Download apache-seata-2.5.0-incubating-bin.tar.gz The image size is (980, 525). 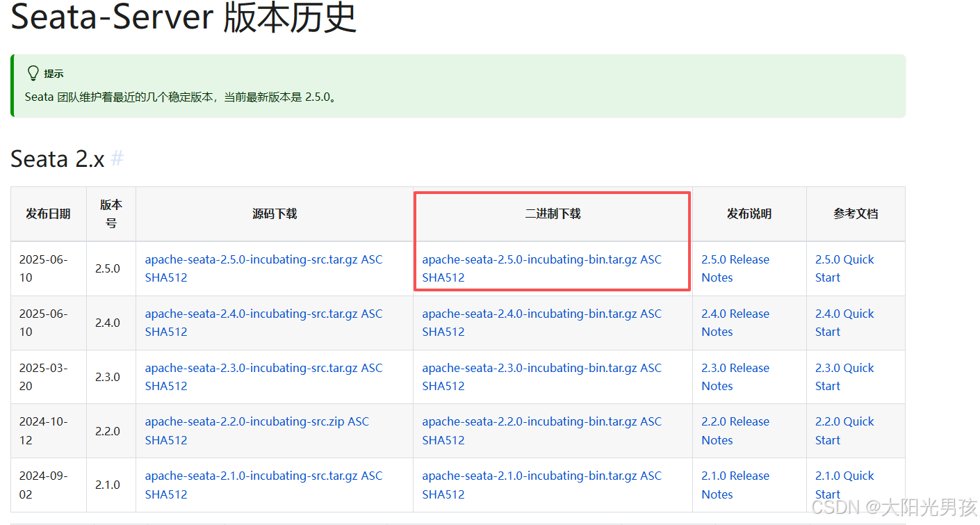pyautogui.click(x=530, y=259)
